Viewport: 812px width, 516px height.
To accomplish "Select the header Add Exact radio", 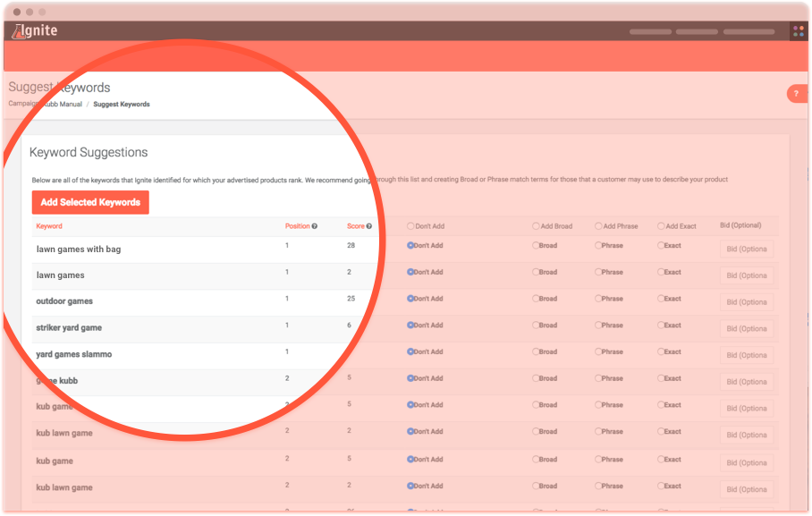I will pyautogui.click(x=661, y=226).
